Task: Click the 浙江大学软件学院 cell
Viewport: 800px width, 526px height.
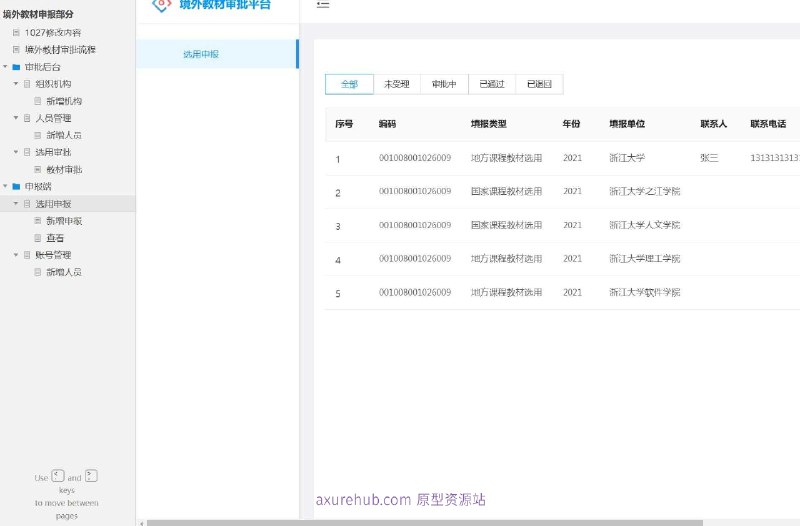Action: click(x=645, y=292)
